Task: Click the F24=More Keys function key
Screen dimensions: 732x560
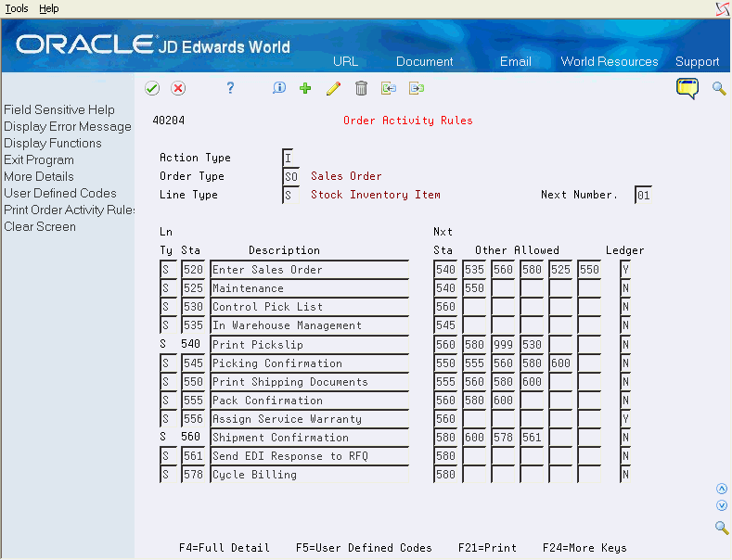Action: [584, 547]
